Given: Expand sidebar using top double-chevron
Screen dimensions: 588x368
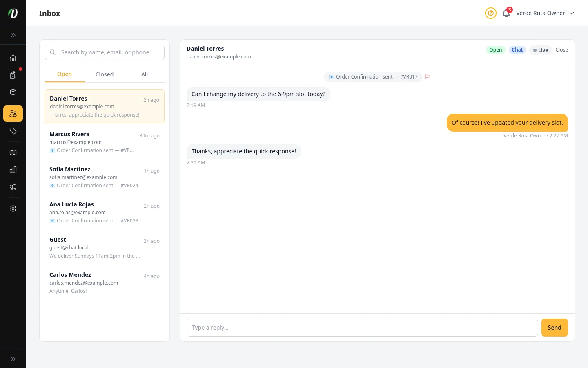Looking at the screenshot, I should pos(13,35).
